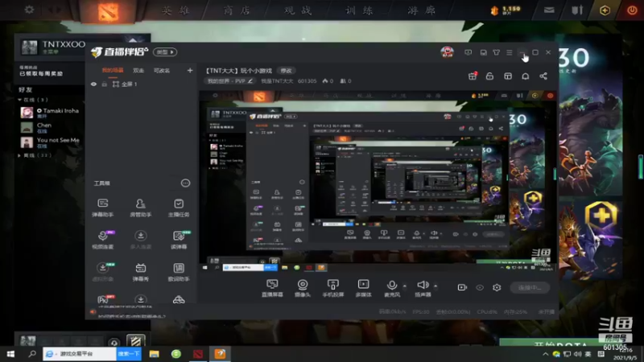Click the share icon in the stream header
The width and height of the screenshot is (644, 362).
point(543,76)
